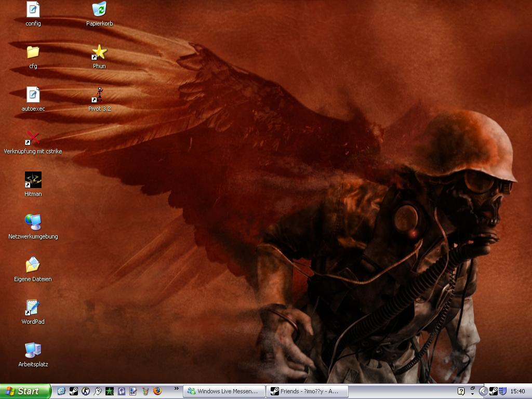Click the green star quick launch icon
Screen dimensions: 532x399
tap(110, 391)
